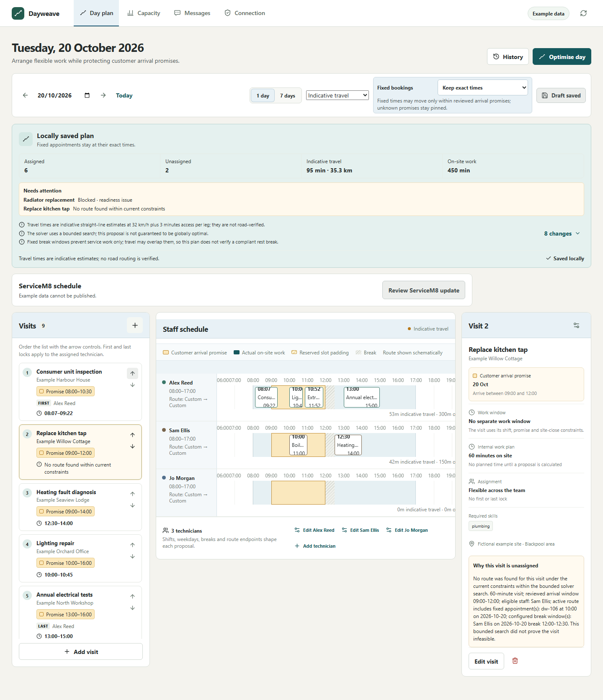Click the Optimise day button
This screenshot has height=700, width=603.
coord(562,56)
